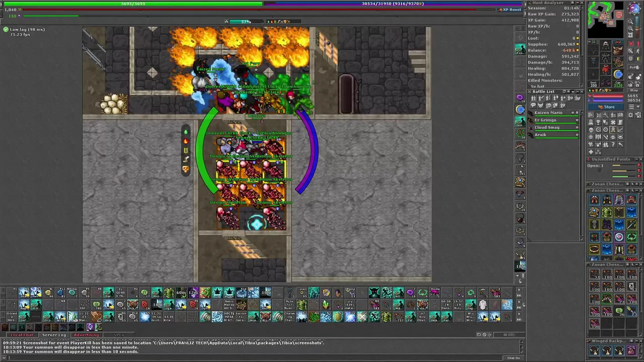Toggle the Chat On button
This screenshot has height=362, width=644.
[514, 358]
